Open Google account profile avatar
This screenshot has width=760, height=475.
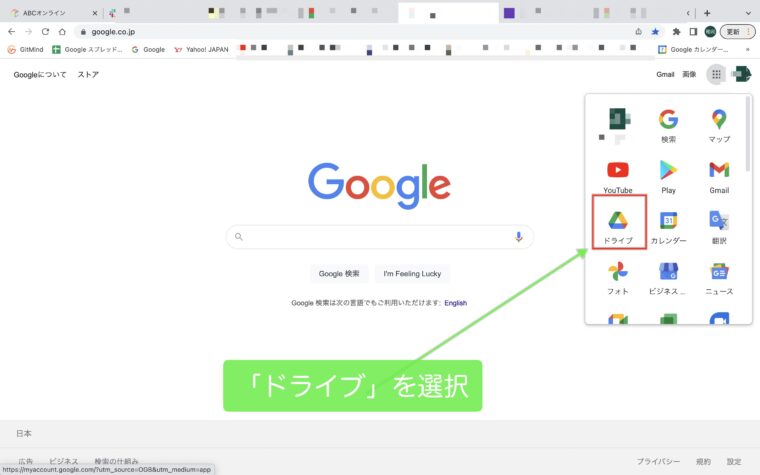coord(742,74)
